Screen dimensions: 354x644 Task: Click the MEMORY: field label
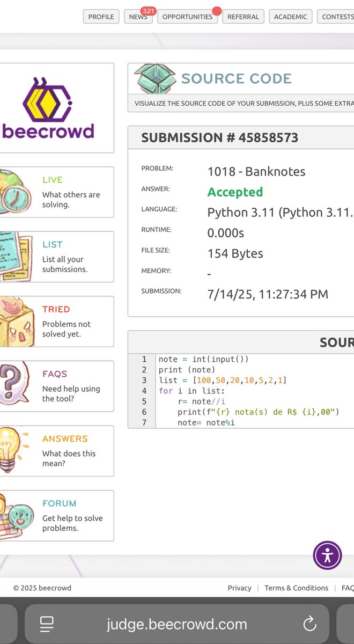[156, 270]
